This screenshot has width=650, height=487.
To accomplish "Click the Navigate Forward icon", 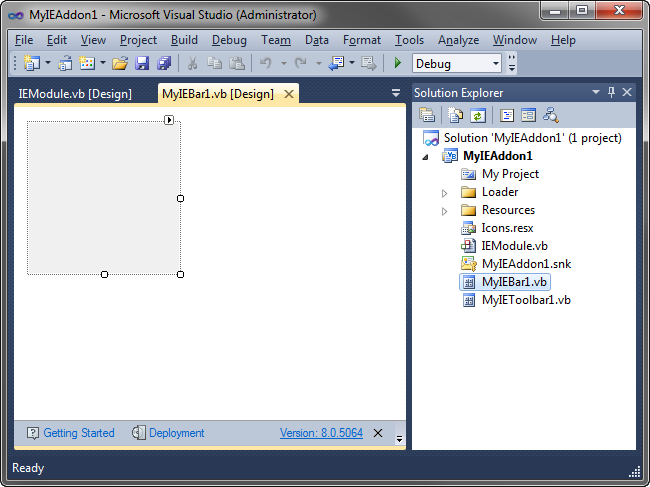I will (x=369, y=63).
